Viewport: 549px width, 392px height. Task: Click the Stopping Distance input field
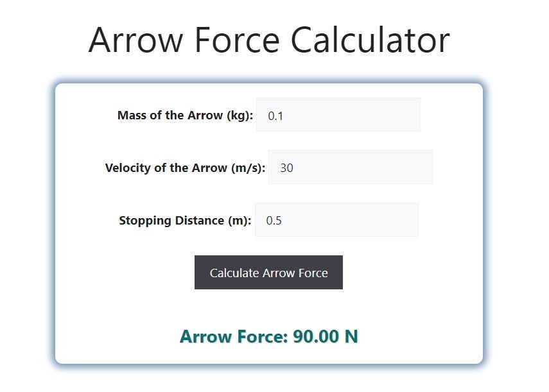point(336,219)
